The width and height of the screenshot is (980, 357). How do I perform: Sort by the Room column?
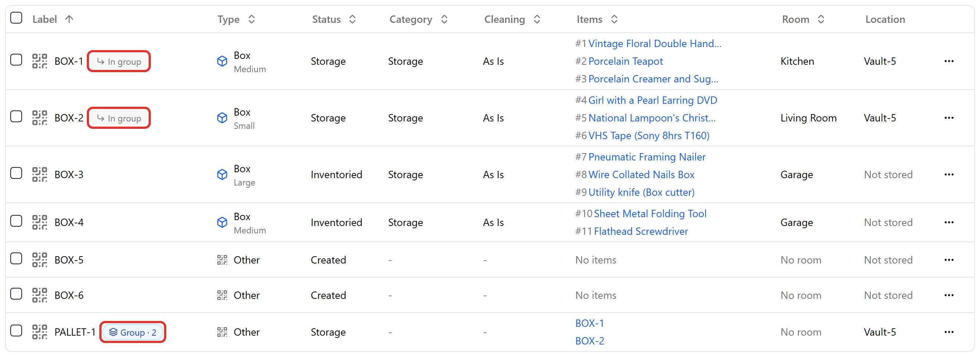[803, 19]
